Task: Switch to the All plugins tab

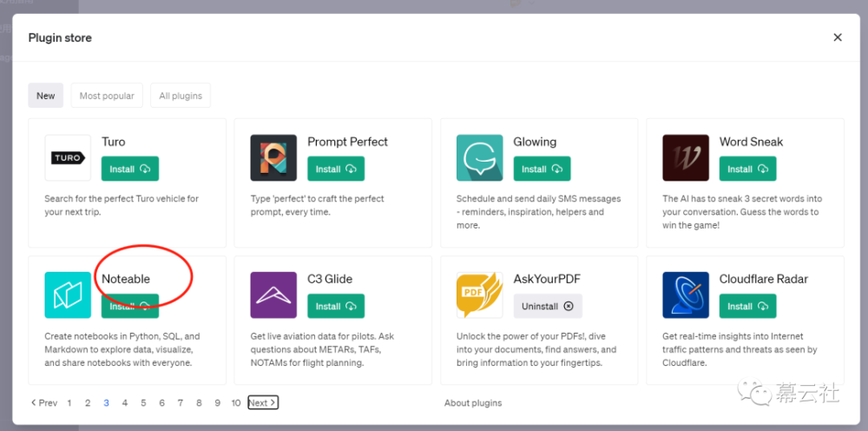Action: [181, 96]
